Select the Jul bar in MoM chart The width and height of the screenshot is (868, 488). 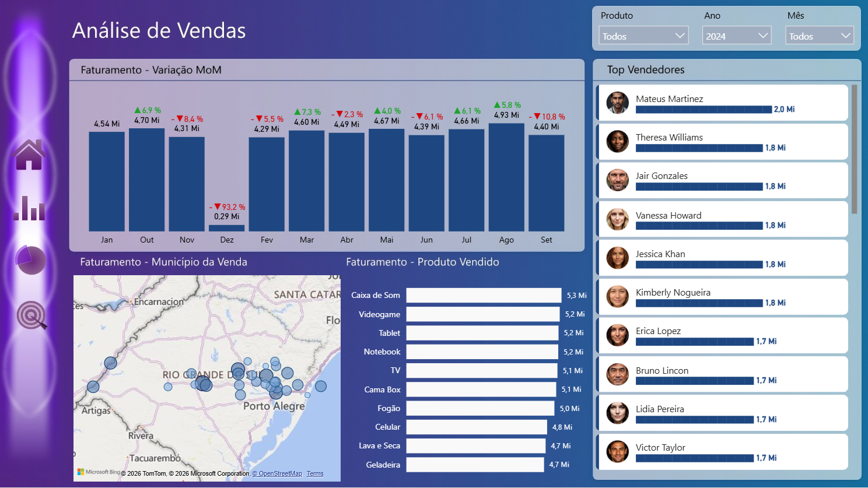467,180
